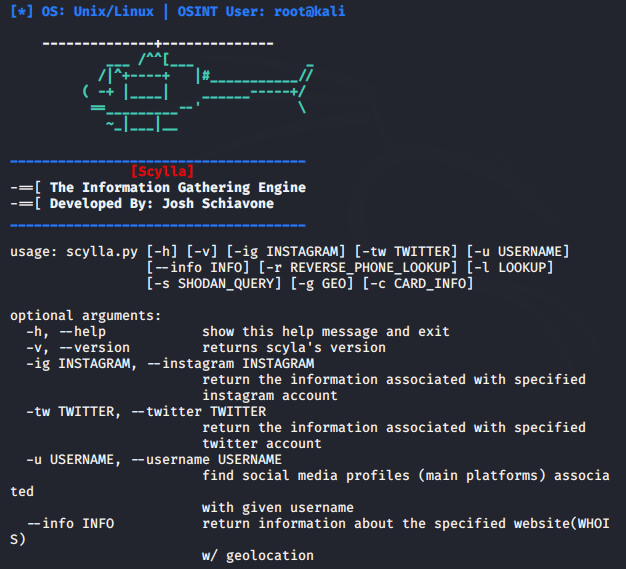The height and width of the screenshot is (569, 626).
Task: Click the [-u USERNAME] usage option
Action: pos(518,252)
